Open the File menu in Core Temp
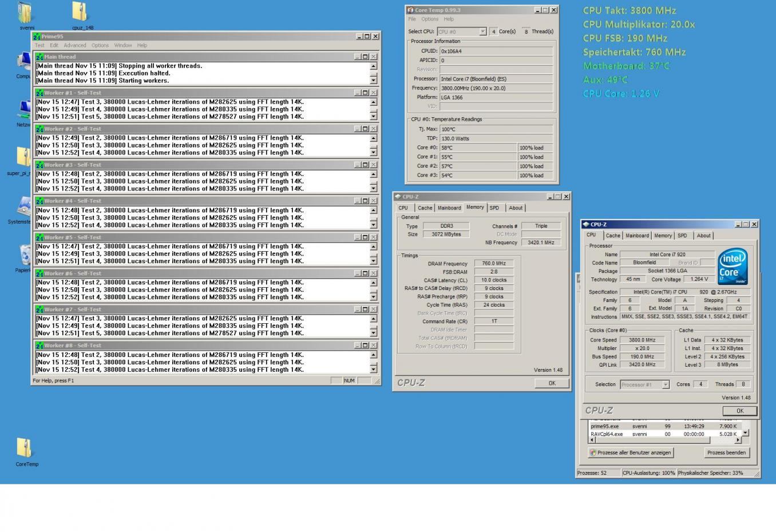Viewport: 776px width, 532px height. [412, 19]
